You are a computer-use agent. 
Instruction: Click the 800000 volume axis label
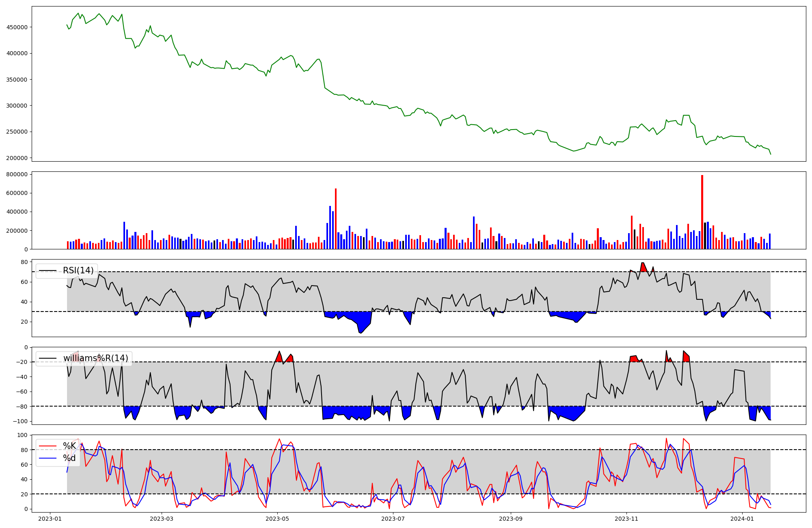tap(17, 174)
